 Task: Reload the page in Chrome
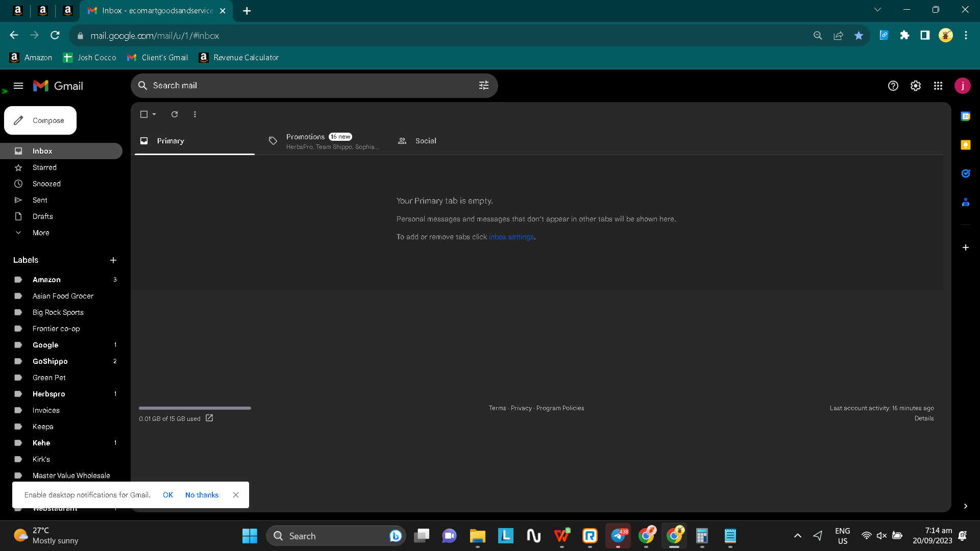point(55,35)
